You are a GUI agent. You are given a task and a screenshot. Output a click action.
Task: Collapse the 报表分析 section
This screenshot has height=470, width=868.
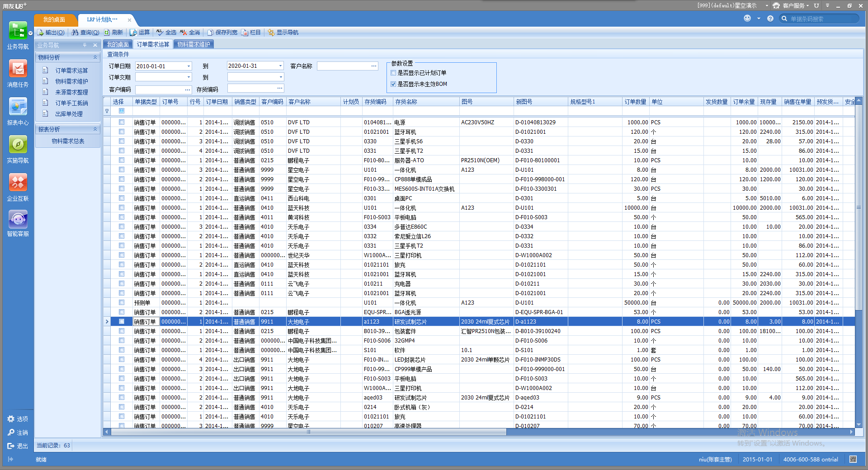(x=94, y=129)
